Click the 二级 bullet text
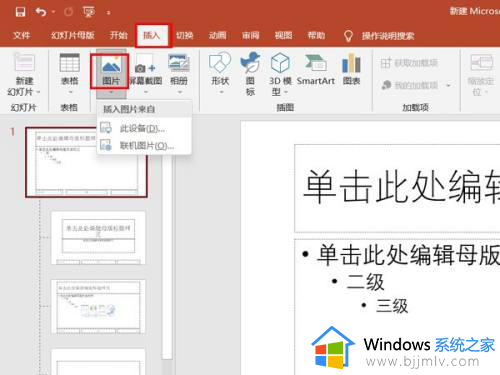The height and width of the screenshot is (375, 500). (x=365, y=282)
